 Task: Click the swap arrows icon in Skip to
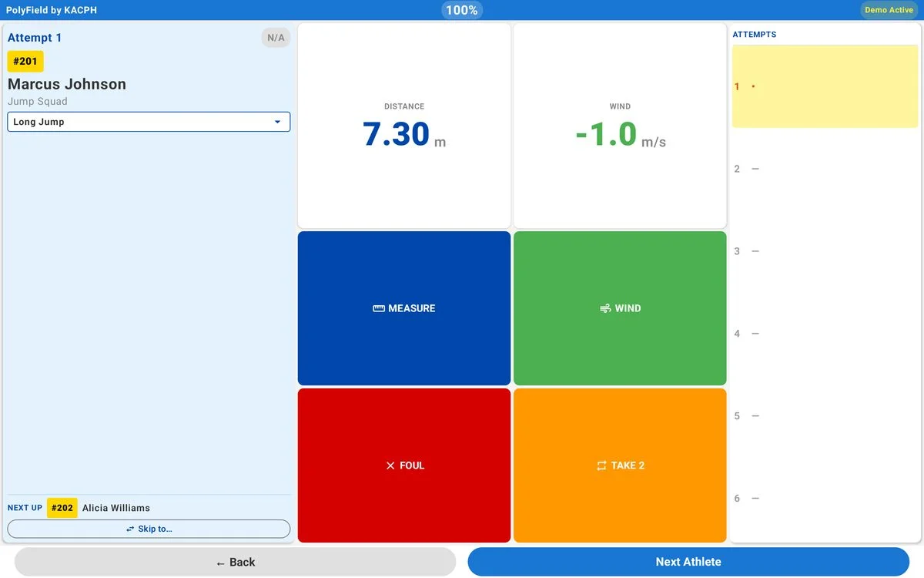point(131,529)
